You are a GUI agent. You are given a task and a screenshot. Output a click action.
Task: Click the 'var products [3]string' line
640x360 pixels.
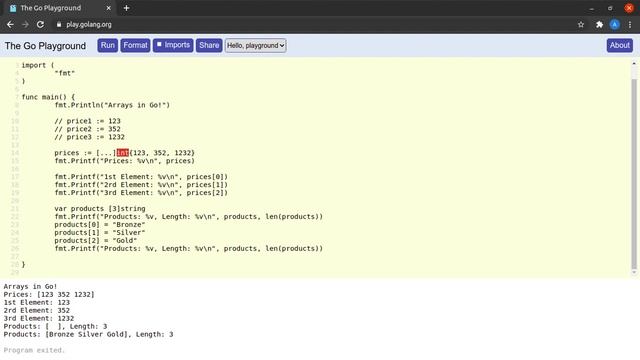[100, 209]
